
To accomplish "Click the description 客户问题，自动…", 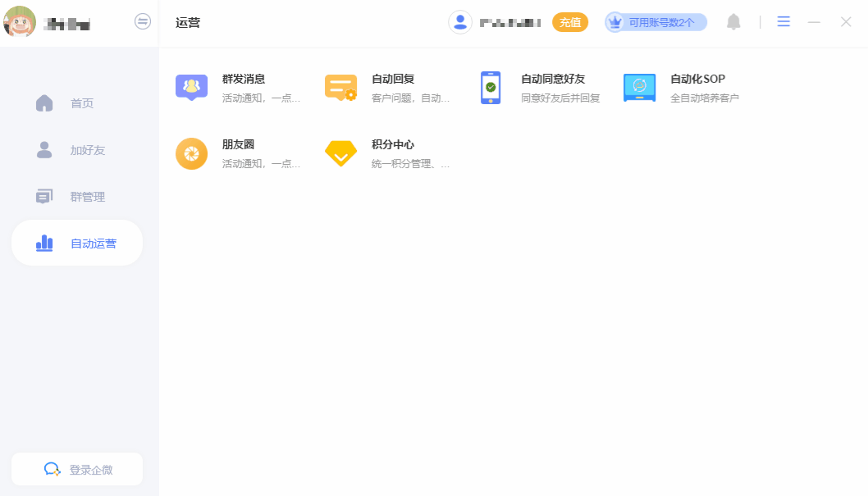I will pyautogui.click(x=410, y=98).
